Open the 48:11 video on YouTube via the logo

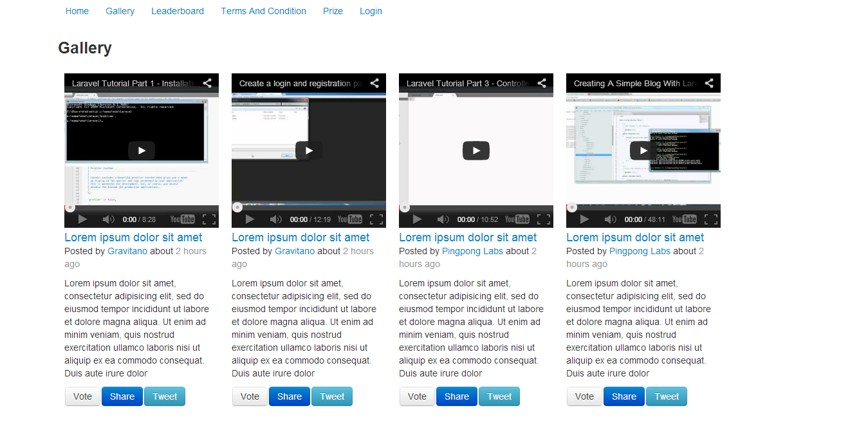(685, 219)
